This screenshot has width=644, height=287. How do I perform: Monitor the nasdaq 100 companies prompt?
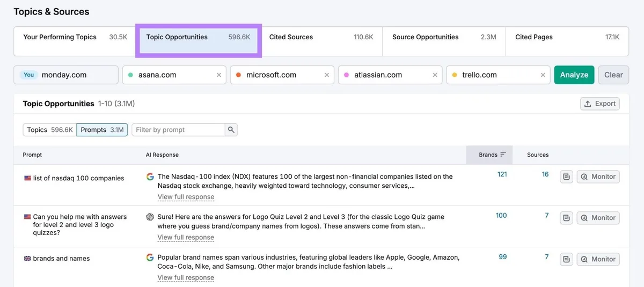598,176
